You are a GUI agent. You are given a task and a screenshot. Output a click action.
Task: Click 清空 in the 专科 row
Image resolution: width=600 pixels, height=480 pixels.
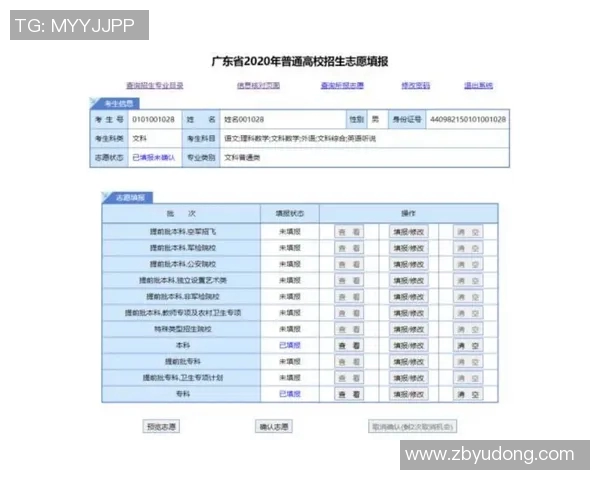[x=468, y=394]
